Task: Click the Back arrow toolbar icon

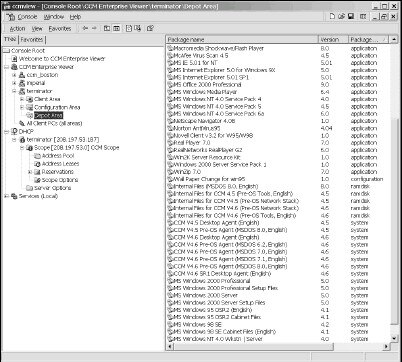Action: [85, 28]
